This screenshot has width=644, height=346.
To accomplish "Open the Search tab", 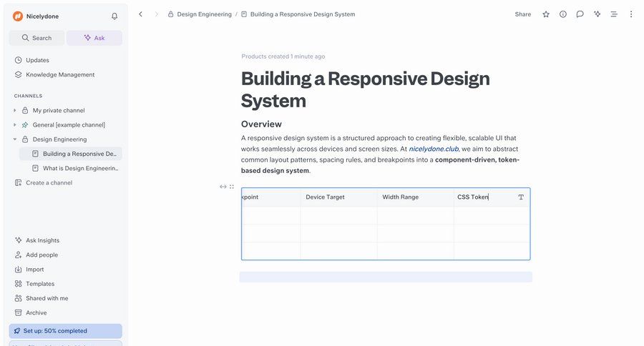I will tap(36, 38).
